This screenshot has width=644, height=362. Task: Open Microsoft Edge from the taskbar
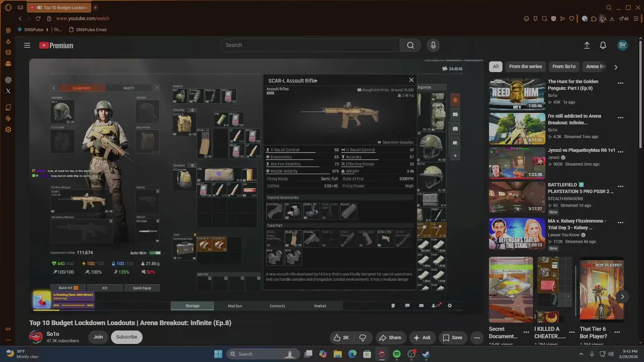(x=352, y=354)
